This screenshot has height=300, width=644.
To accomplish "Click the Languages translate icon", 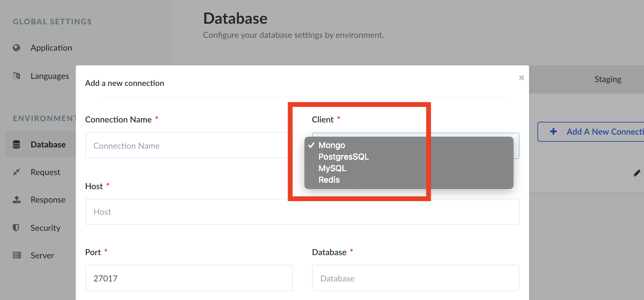I will (16, 76).
